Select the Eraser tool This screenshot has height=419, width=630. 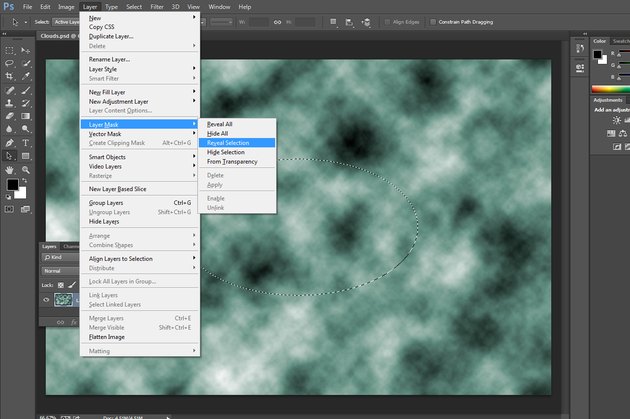point(9,116)
